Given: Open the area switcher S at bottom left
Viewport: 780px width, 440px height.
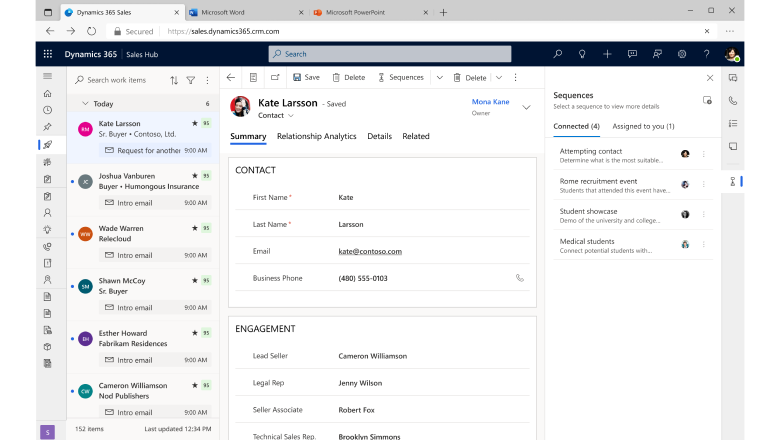Looking at the screenshot, I should 47,432.
